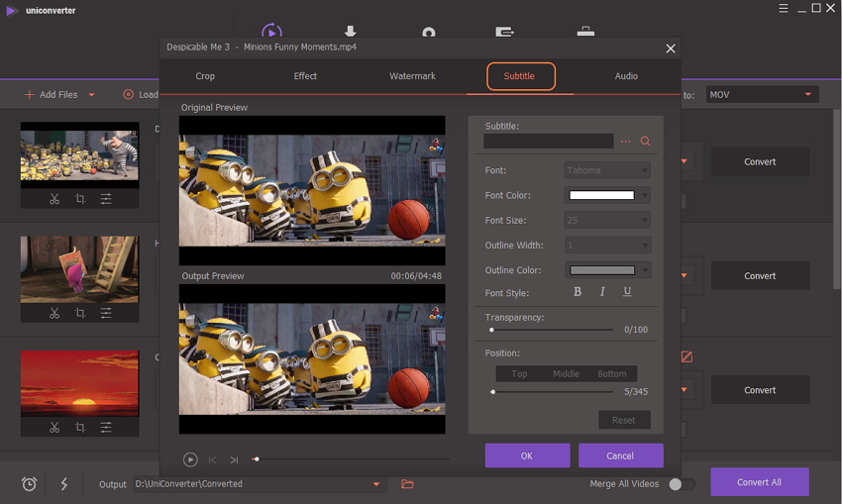
Task: Expand format arrow beside first Convert button
Action: (684, 161)
